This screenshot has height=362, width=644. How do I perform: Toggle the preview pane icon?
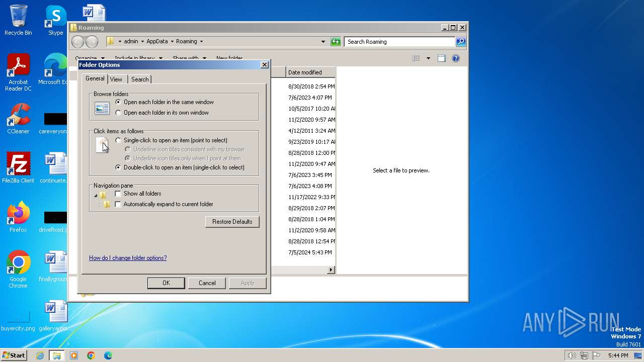tap(441, 58)
